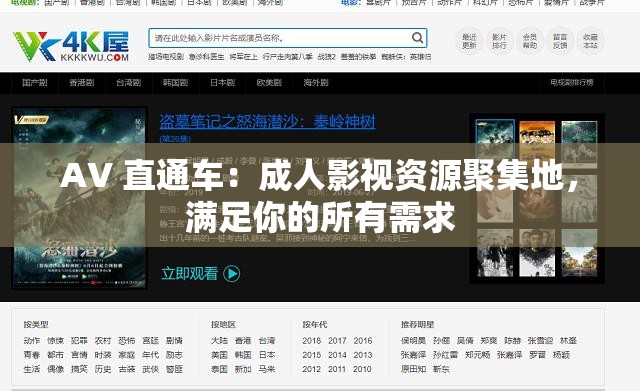Filter by year 2018
Image resolution: width=640 pixels, height=391 pixels.
pos(312,341)
